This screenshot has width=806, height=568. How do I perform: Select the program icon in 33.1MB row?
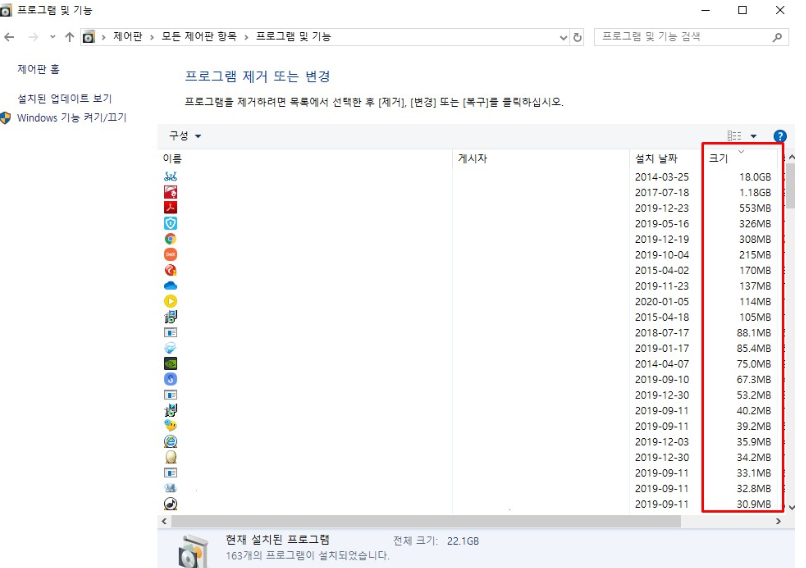point(171,472)
